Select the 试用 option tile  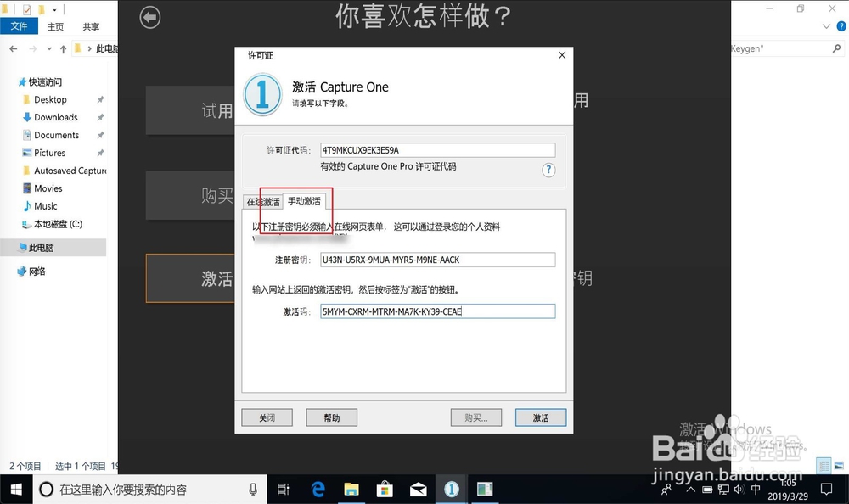click(190, 110)
